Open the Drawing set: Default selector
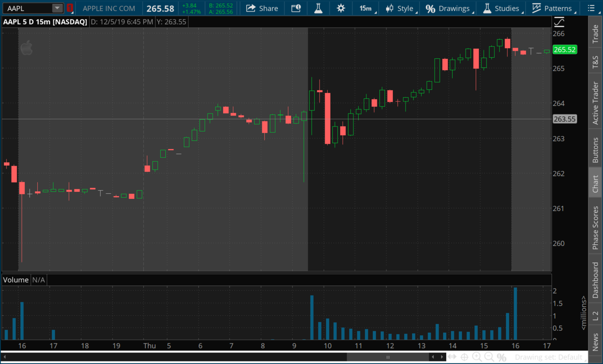The image size is (603, 364). (551, 357)
